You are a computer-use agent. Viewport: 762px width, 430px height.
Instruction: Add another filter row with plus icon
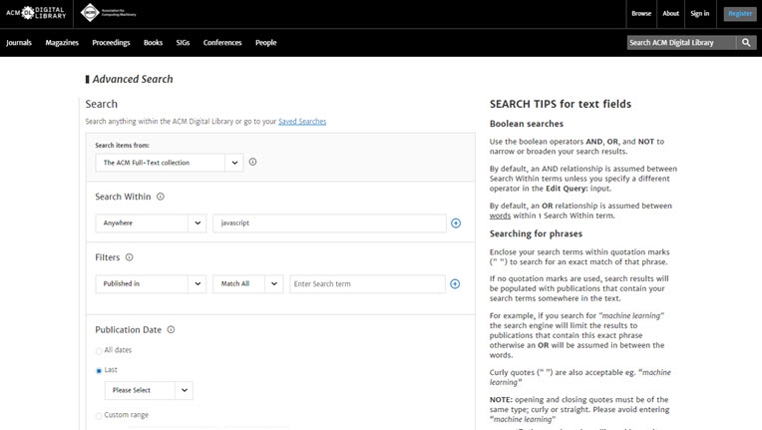[x=455, y=284]
